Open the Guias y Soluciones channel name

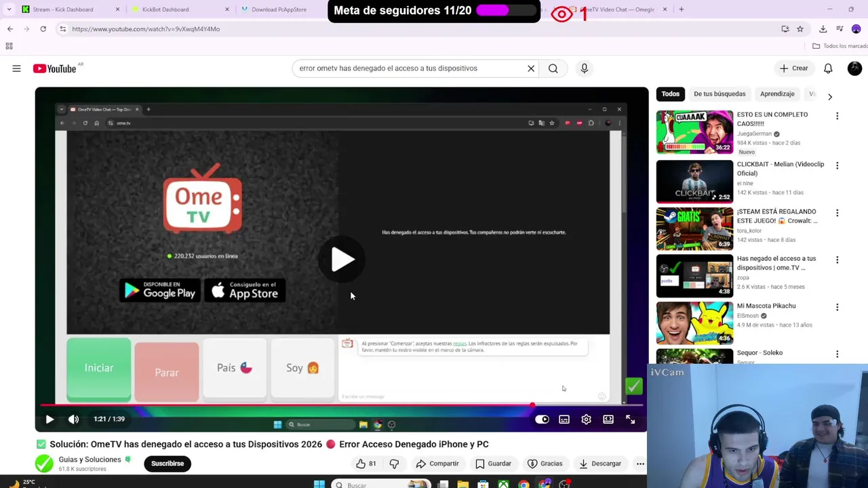click(90, 460)
